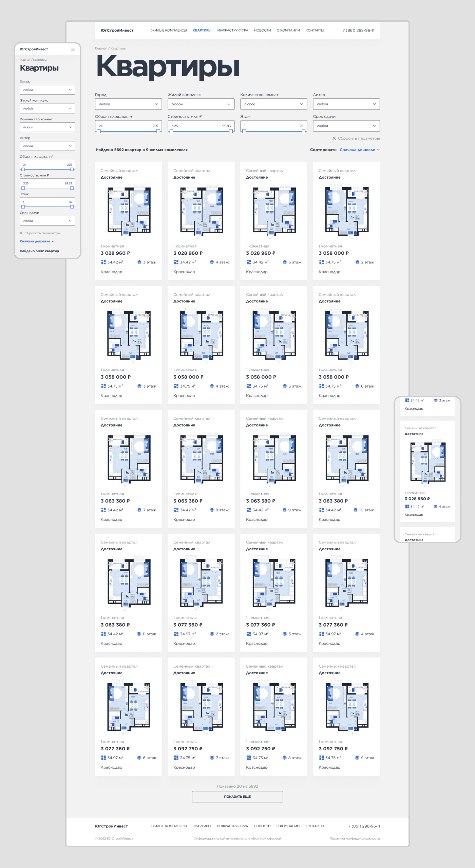Screen dimensions: 475x868
Task: Go to ИНФРАСТРУКТУРА in the top navigation
Action: (233, 31)
